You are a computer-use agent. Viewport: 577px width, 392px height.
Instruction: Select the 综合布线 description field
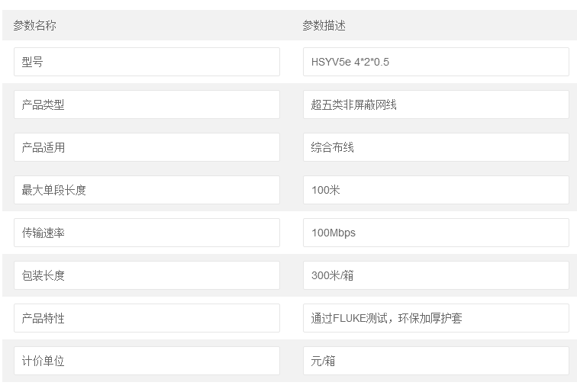tap(436, 147)
